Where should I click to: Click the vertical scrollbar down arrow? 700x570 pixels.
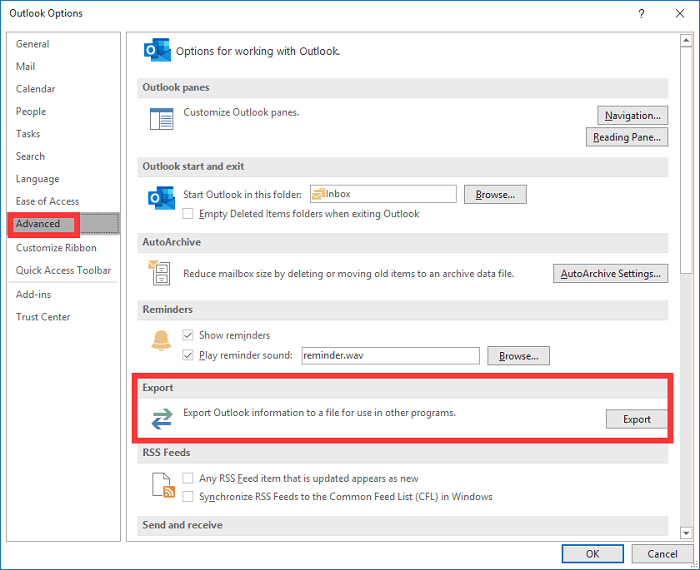[685, 532]
